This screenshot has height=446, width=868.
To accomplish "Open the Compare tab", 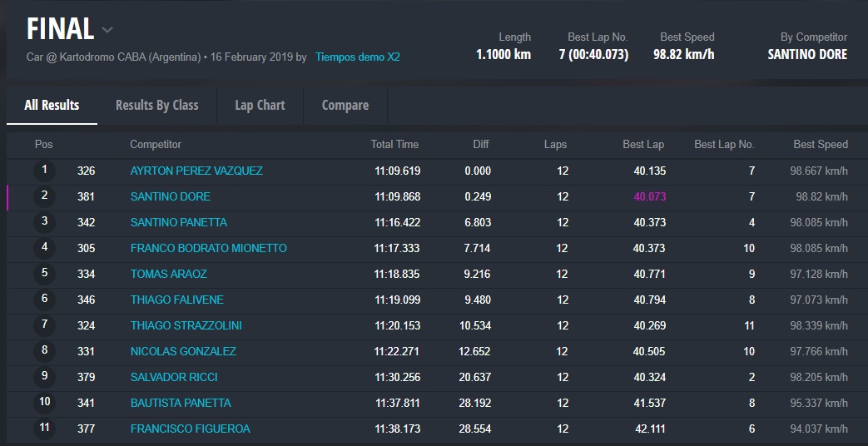I will tap(345, 106).
